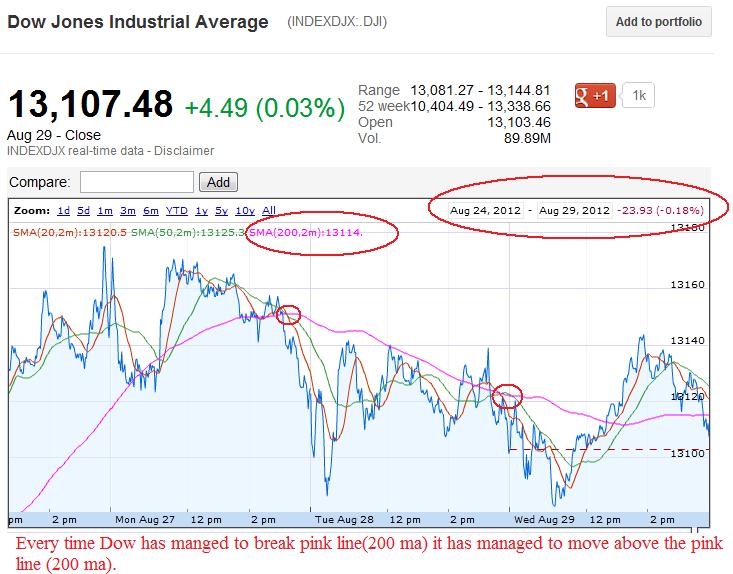
Task: Set chart zoom to 10y
Action: (x=245, y=211)
